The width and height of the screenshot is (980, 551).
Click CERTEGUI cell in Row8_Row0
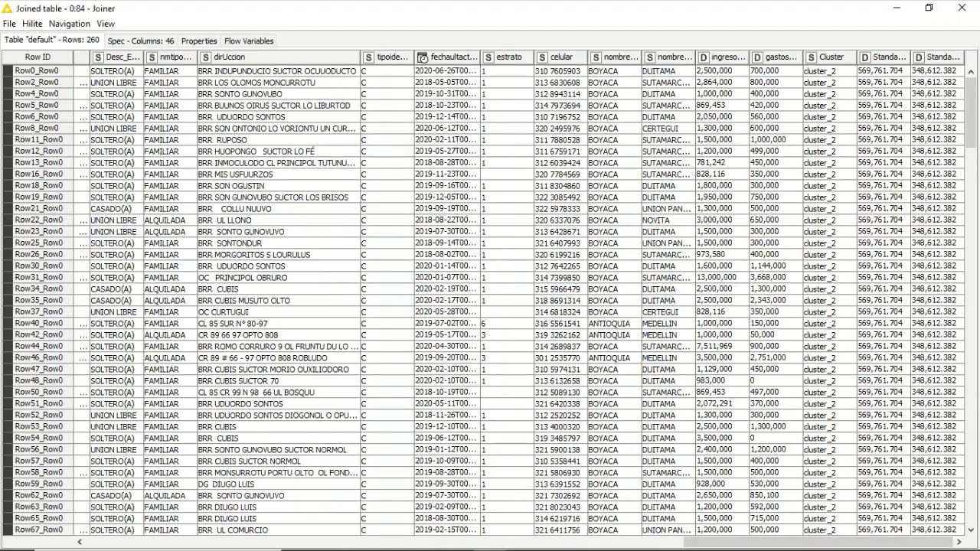click(668, 129)
